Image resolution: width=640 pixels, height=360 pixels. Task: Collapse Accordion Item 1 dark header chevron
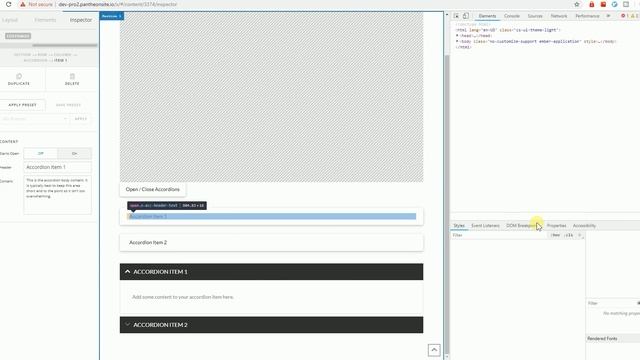pyautogui.click(x=127, y=271)
